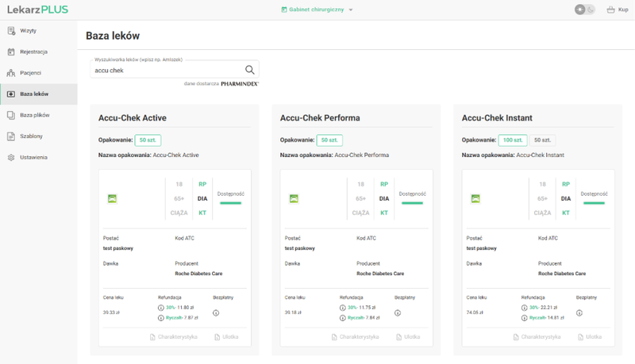The height and width of the screenshot is (364, 635).
Task: Click DIA badge on Accu-Chek Performa
Action: coord(384,198)
